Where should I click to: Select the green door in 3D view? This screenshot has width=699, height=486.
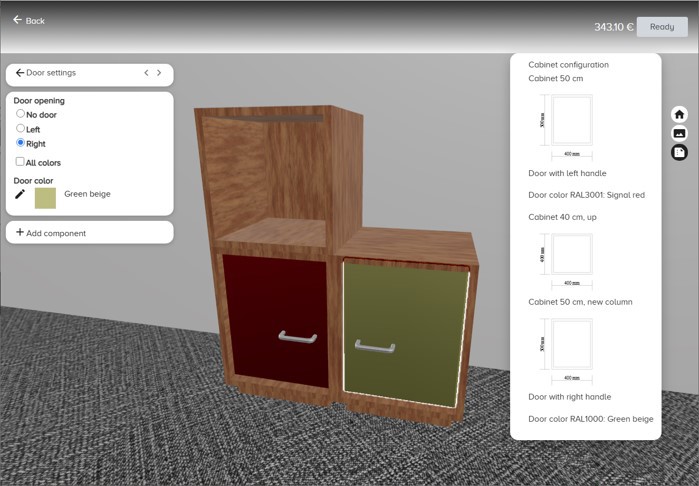pyautogui.click(x=405, y=330)
